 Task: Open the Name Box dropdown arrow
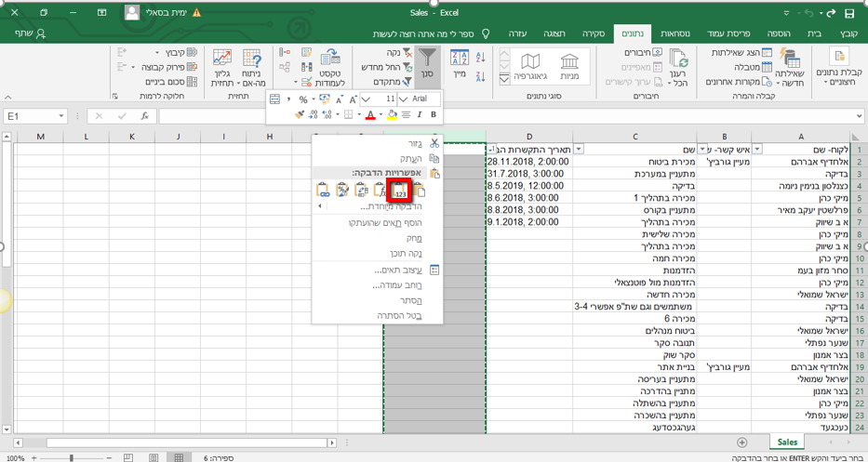tap(60, 116)
